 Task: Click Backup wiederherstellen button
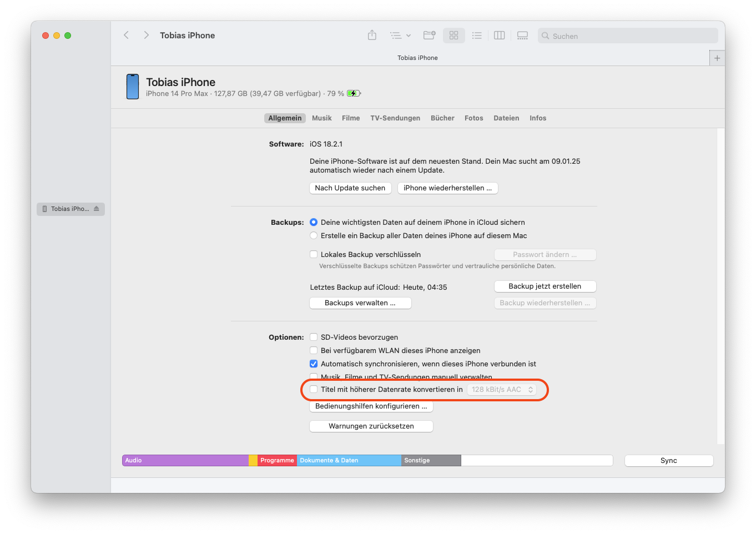tap(545, 303)
